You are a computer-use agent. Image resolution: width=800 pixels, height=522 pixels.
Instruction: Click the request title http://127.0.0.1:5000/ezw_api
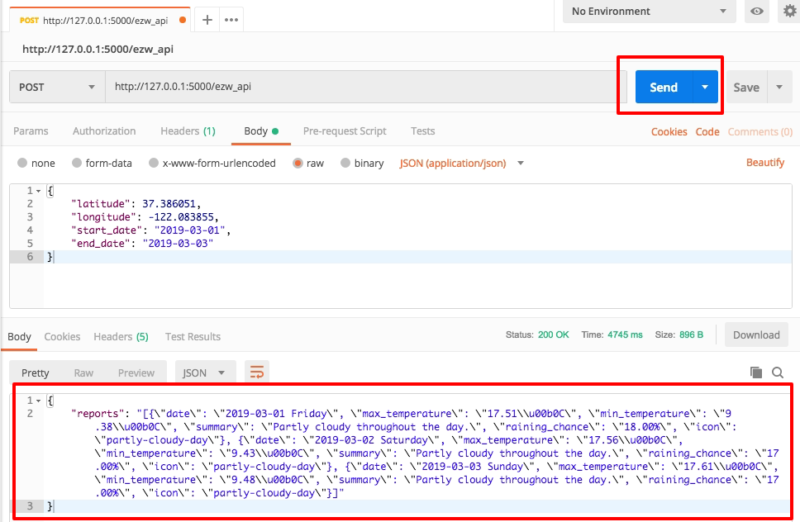(x=98, y=49)
